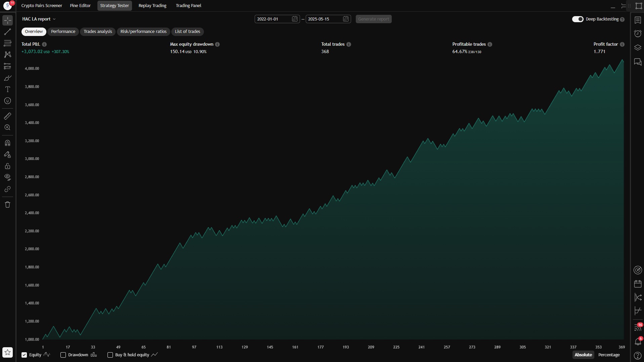Viewport: 644px width, 362px height.
Task: Open the end date calendar picker
Action: coord(346,19)
